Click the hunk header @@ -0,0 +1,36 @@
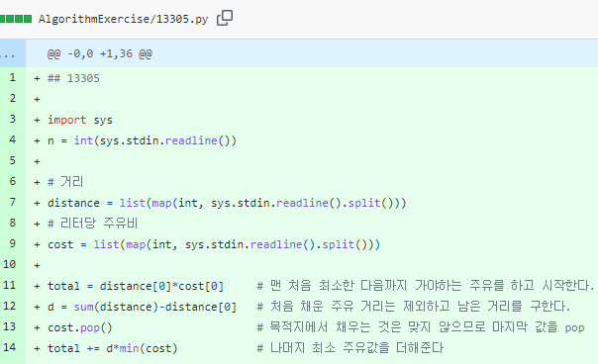598x364 pixels. pyautogui.click(x=100, y=53)
